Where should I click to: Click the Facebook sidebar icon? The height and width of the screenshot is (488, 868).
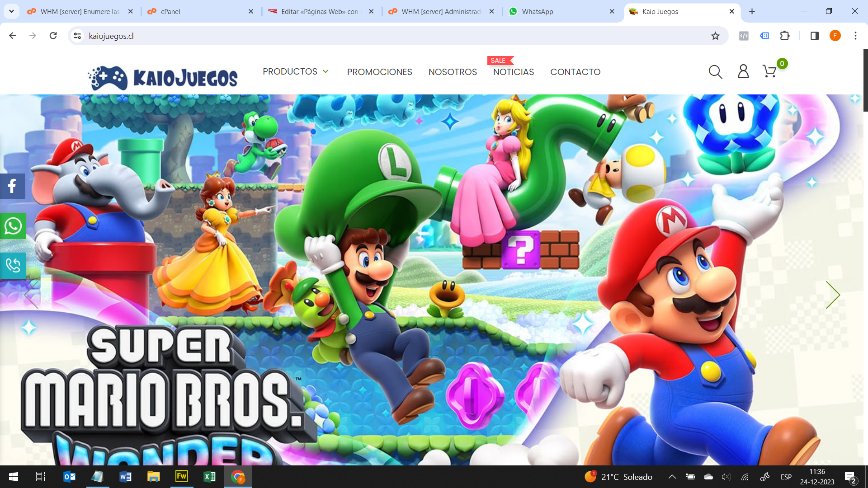[x=13, y=186]
